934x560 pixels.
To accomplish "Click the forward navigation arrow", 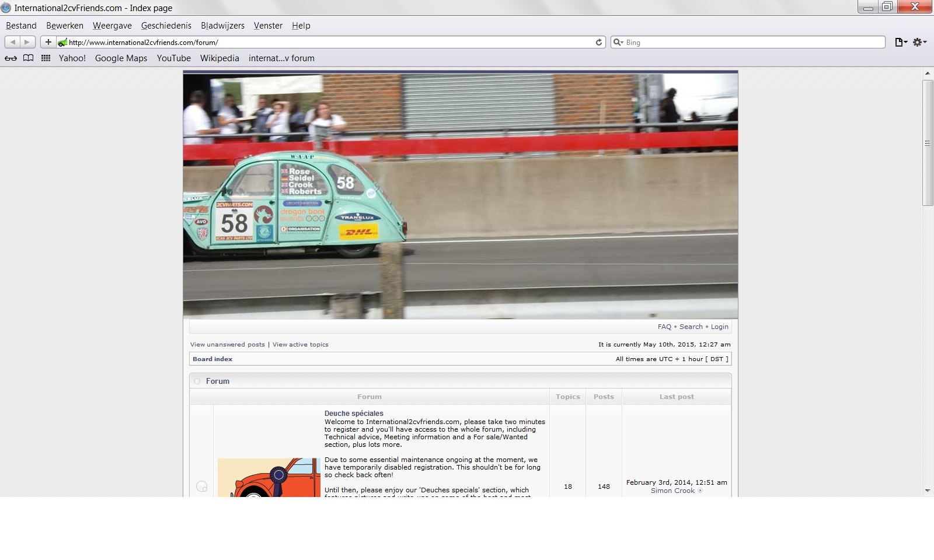I will [27, 42].
